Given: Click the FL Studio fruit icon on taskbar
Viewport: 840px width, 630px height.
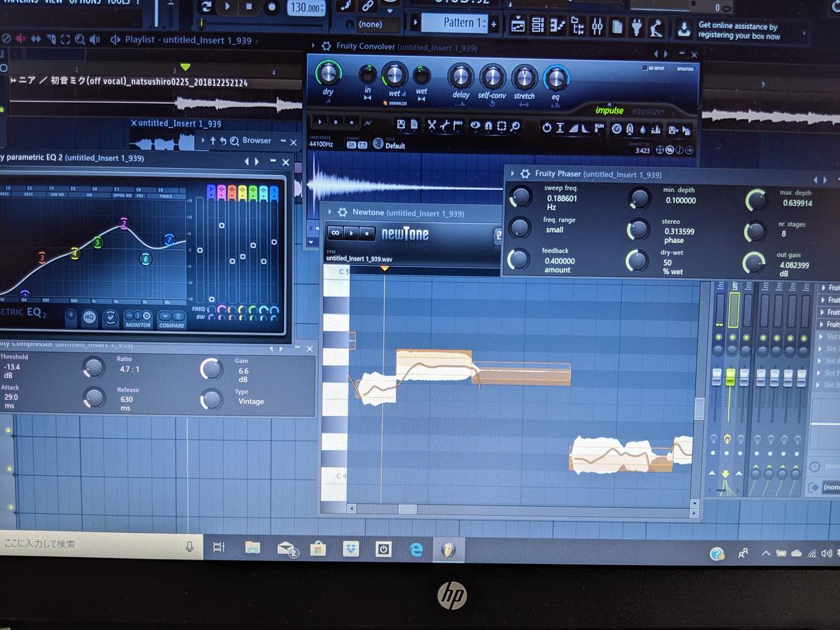Looking at the screenshot, I should 448,550.
